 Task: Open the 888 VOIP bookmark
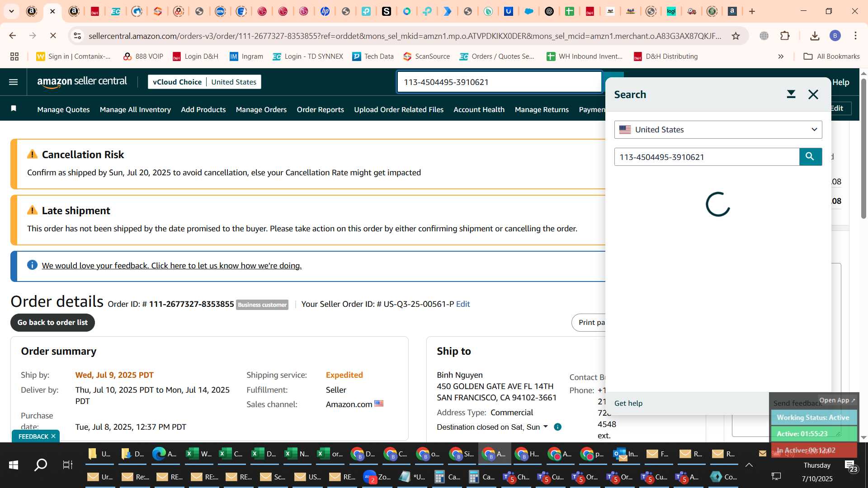(143, 56)
